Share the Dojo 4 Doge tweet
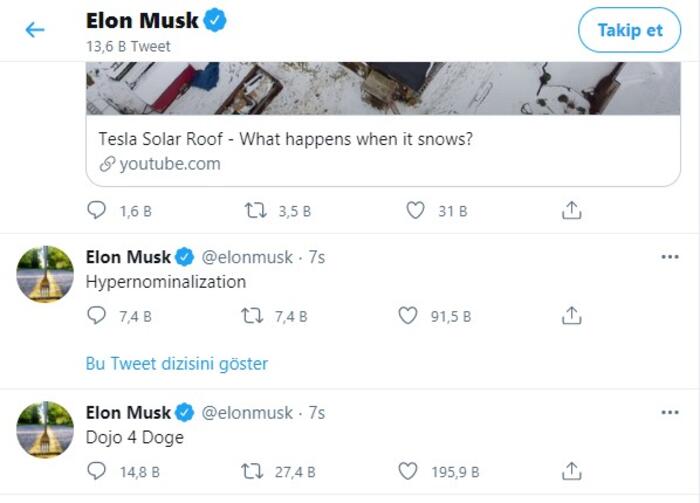 click(571, 471)
